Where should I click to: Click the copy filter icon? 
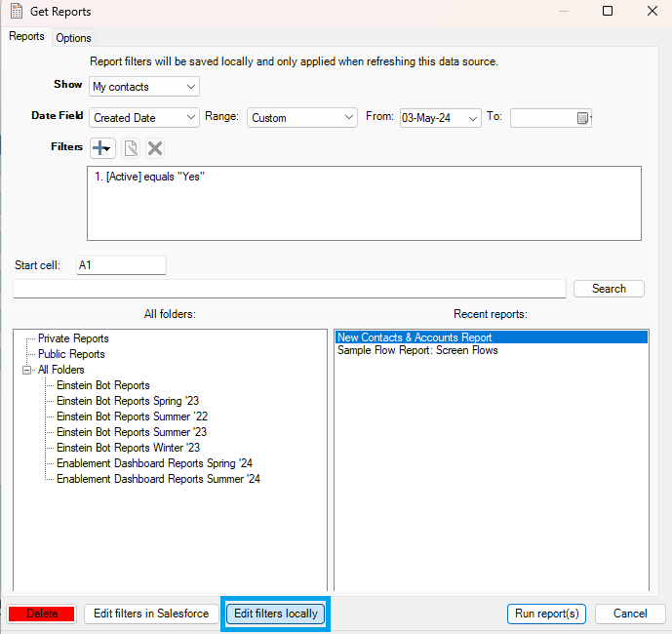click(x=130, y=148)
